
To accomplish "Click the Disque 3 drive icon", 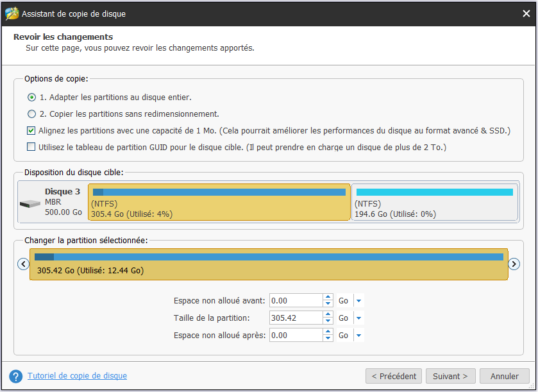I will coord(30,204).
